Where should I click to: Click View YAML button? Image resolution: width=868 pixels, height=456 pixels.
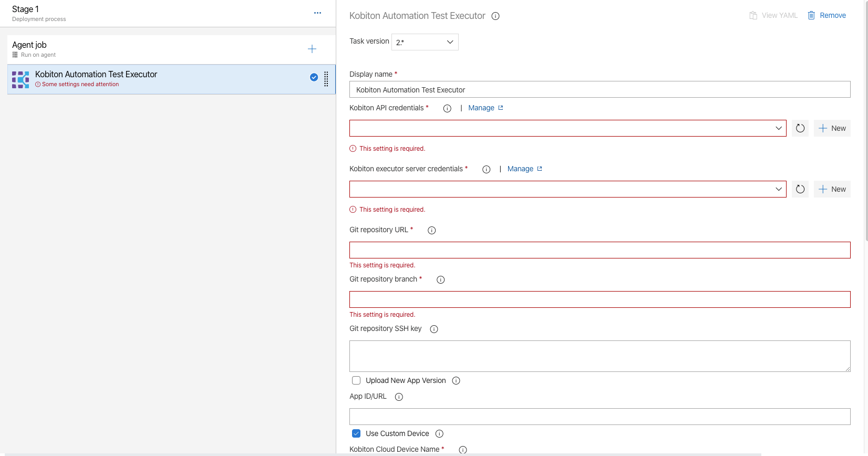point(773,15)
